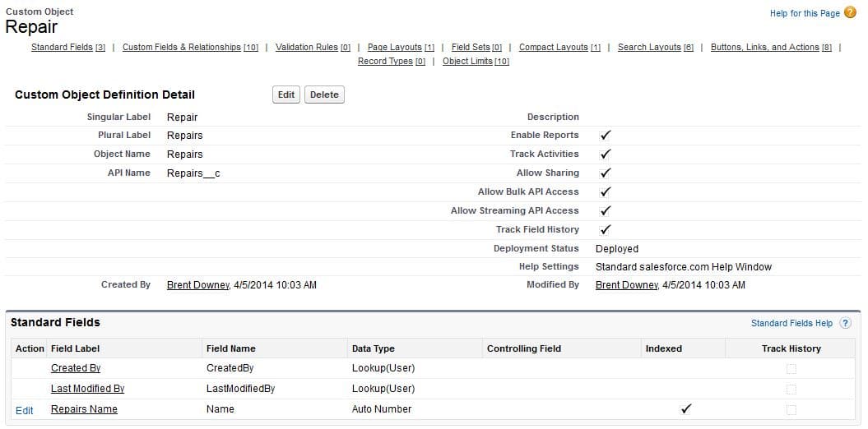The image size is (868, 429).
Task: Open Custom Fields & Relationships link
Action: pyautogui.click(x=182, y=48)
